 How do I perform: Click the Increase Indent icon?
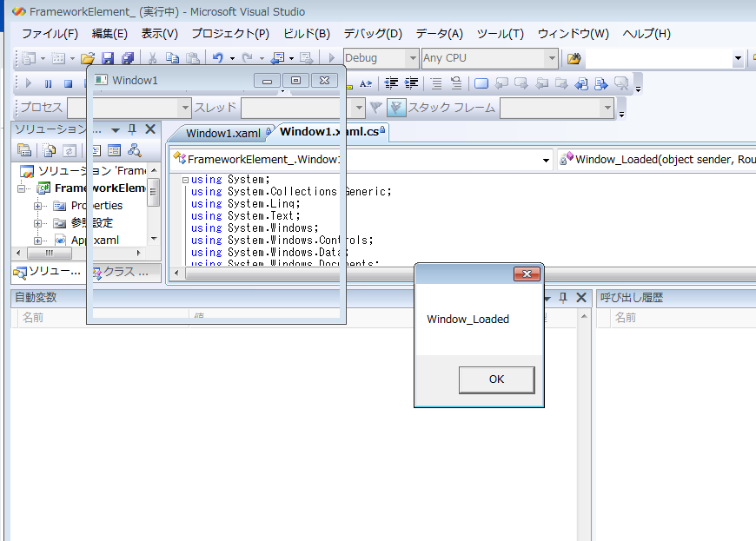click(x=411, y=83)
